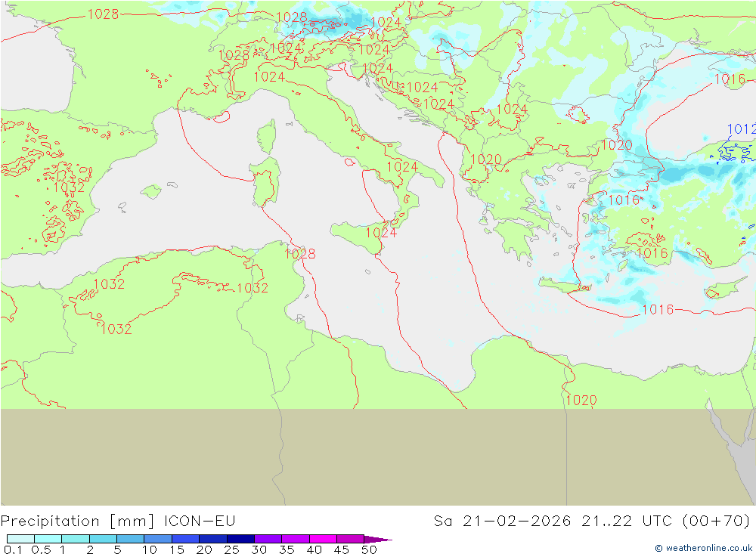
Task: Pick the 40–45 mm magenta legend swatch
Action: (323, 539)
